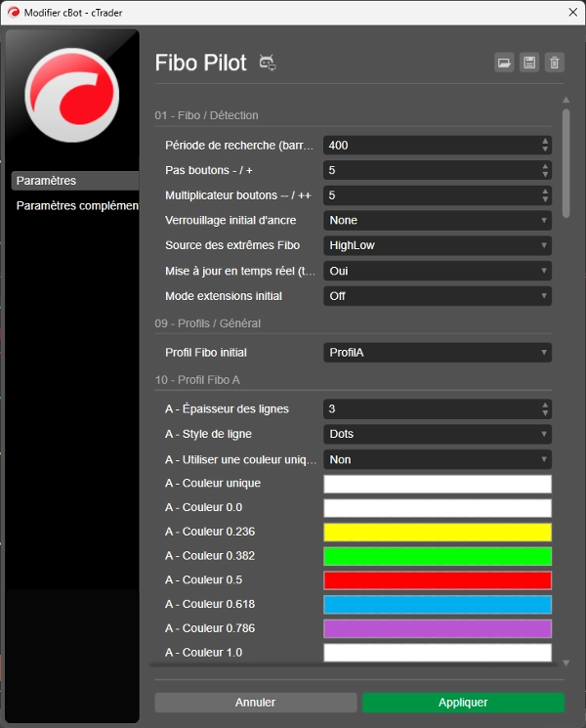Save parameters with the floppy disk icon
Image resolution: width=586 pixels, height=728 pixels.
529,63
